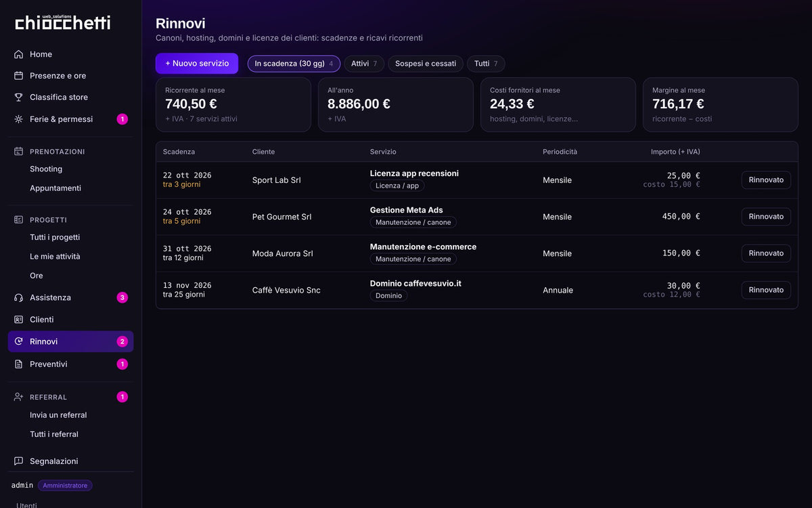Click the Ricorrente al mese summary card

pos(233,104)
